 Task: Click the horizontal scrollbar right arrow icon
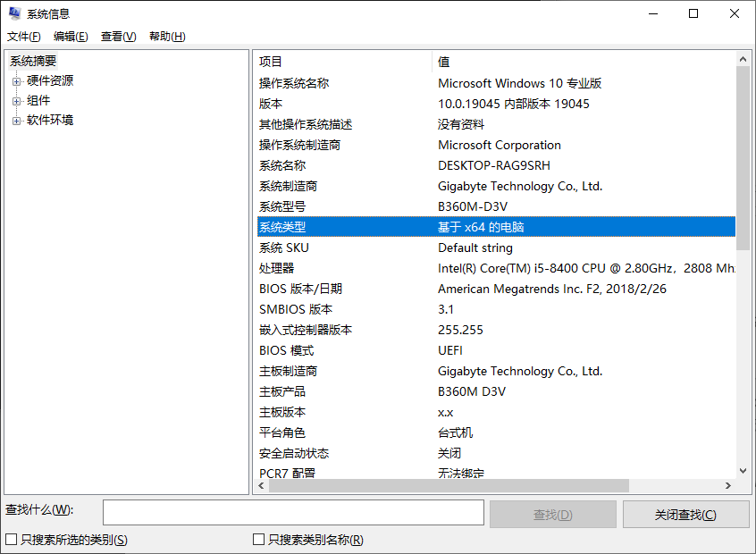pos(729,485)
